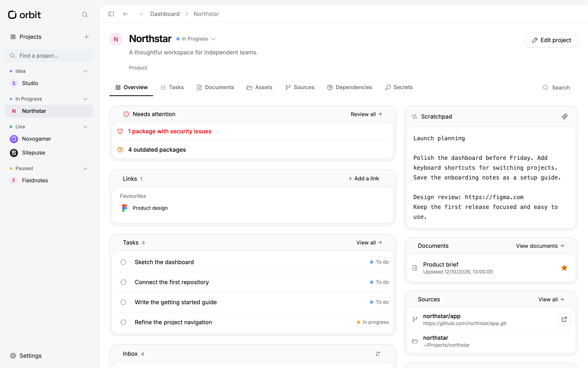Screen dimensions: 588x368
Task: Open the Sitepulse project
Action: [49, 153]
